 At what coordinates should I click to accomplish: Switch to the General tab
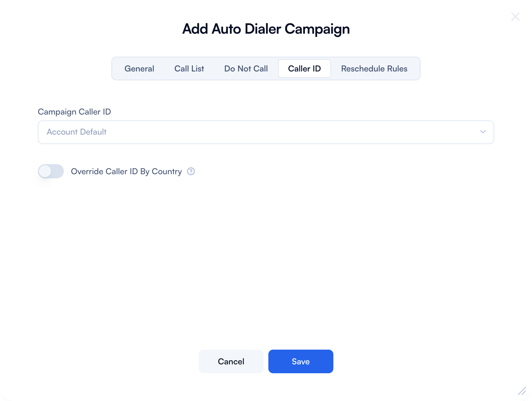pos(139,69)
